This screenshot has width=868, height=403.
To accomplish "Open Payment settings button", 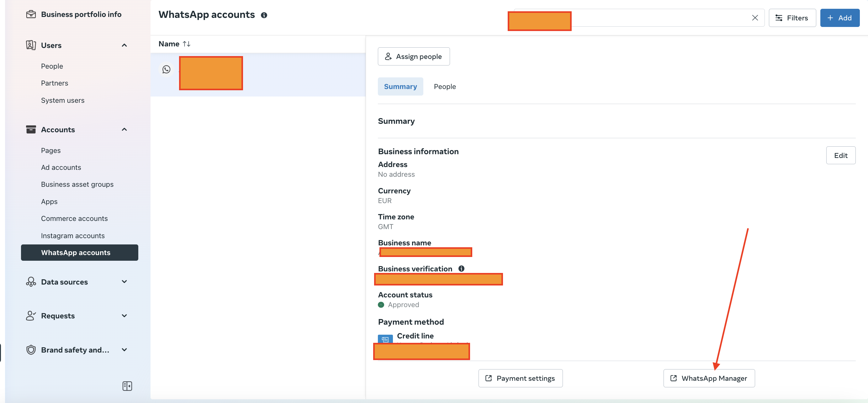I will [520, 378].
